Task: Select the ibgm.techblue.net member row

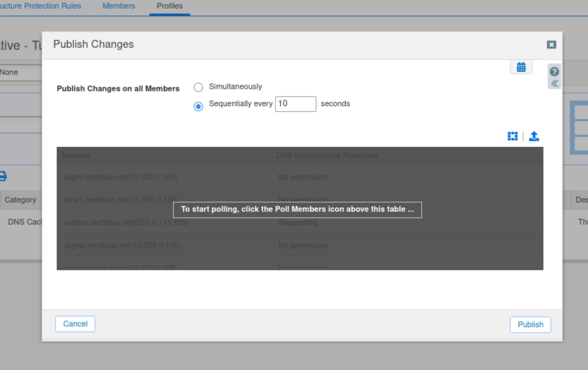Action: click(121, 177)
